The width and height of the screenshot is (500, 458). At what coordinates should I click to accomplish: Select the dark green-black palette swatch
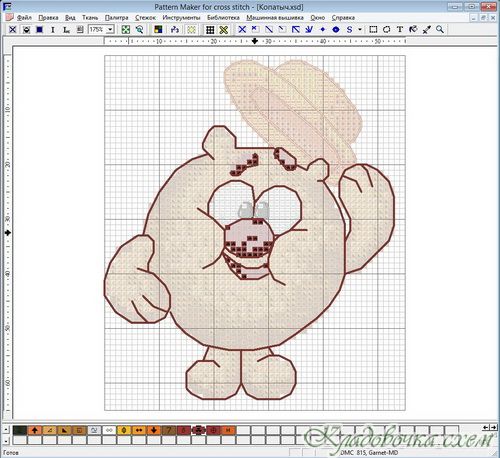[x=20, y=430]
